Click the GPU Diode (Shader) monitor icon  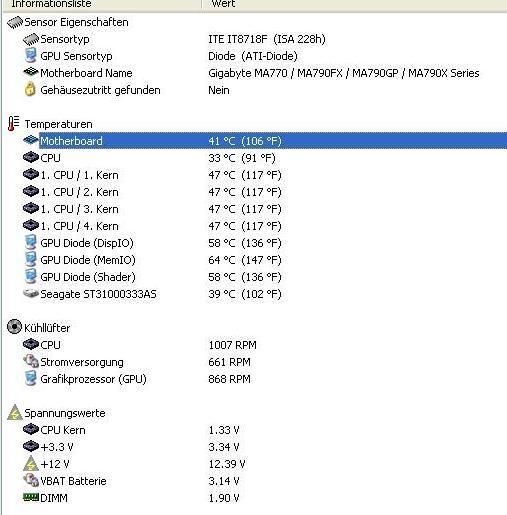[x=31, y=276]
